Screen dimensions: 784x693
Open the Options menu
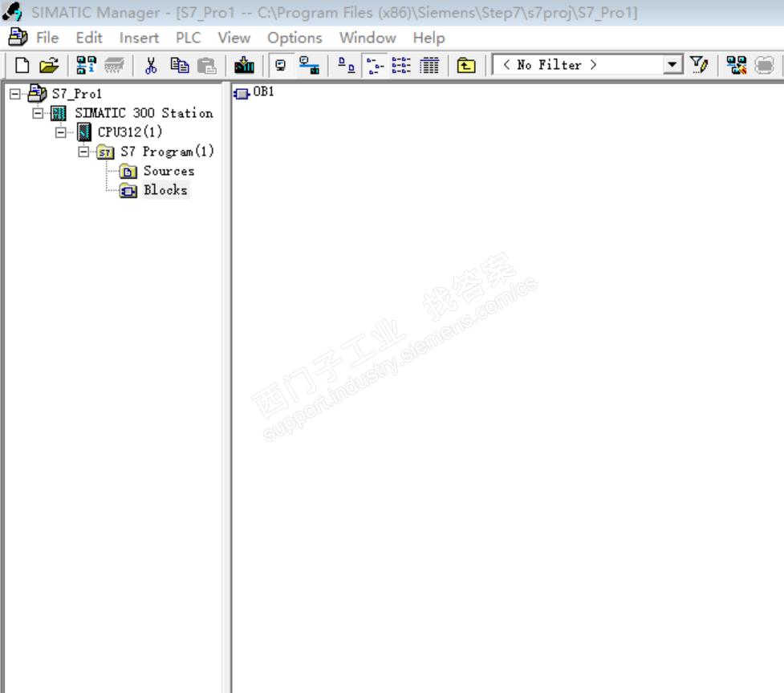(295, 38)
